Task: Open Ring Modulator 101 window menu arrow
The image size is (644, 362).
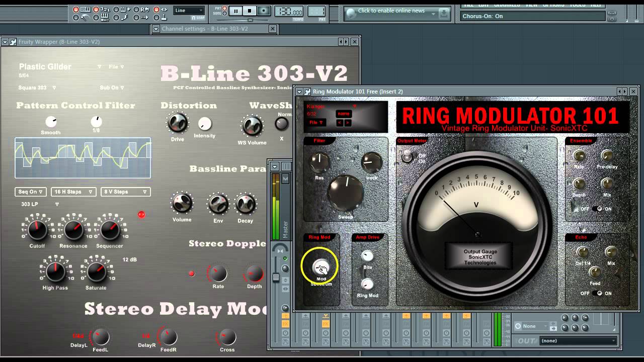Action: point(299,92)
